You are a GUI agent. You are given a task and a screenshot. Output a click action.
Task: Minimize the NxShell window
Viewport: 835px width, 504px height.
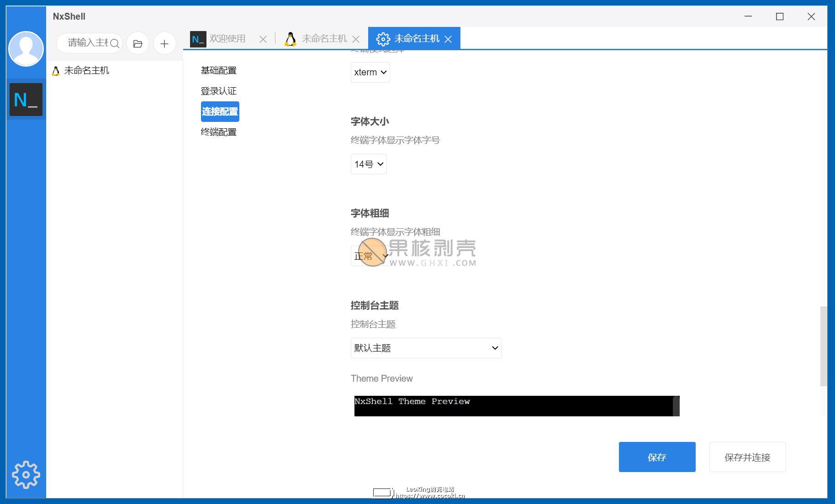(x=748, y=16)
